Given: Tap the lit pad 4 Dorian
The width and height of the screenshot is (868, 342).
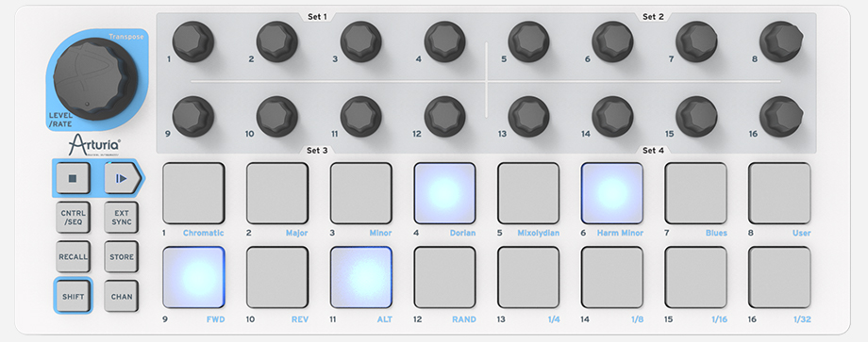Looking at the screenshot, I should pos(444,193).
